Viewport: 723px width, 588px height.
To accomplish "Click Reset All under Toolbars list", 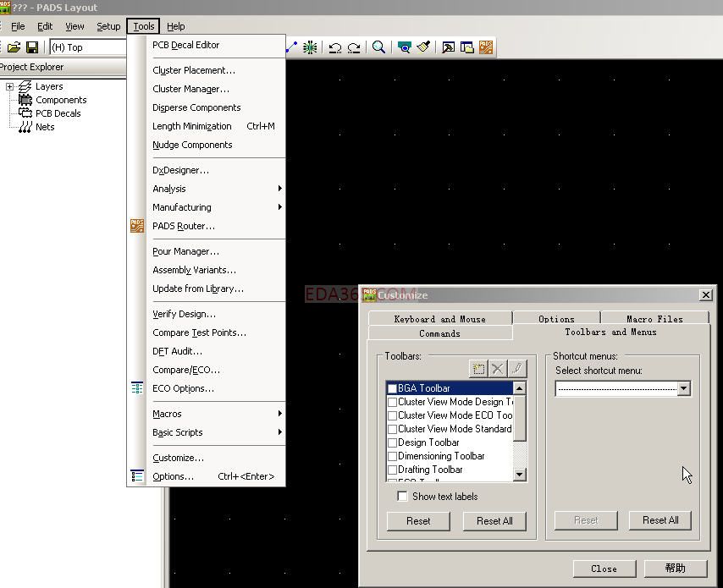I will point(494,521).
